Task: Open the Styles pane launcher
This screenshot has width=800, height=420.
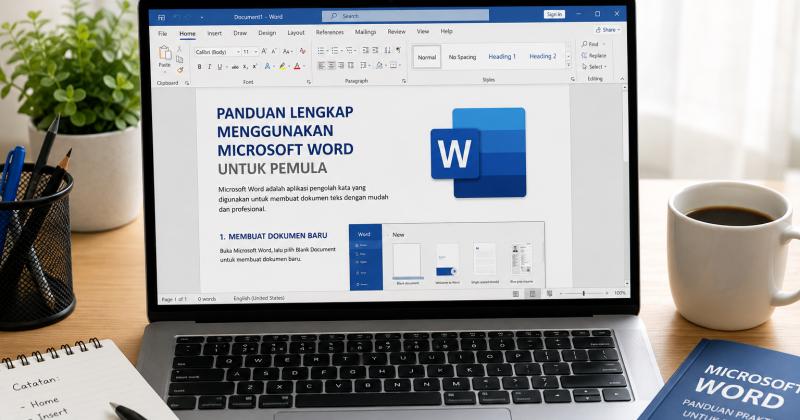Action: coord(572,79)
